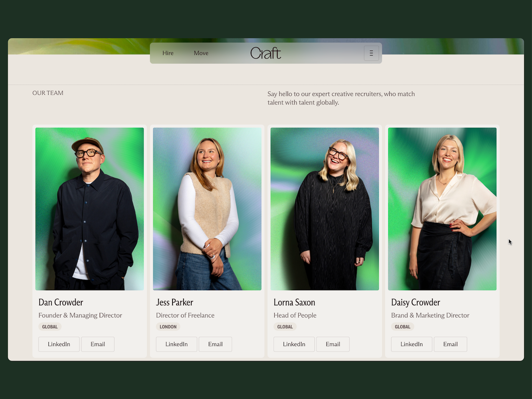532x399 pixels.
Task: Click Daisy Crowder's portrait image
Action: [x=442, y=209]
